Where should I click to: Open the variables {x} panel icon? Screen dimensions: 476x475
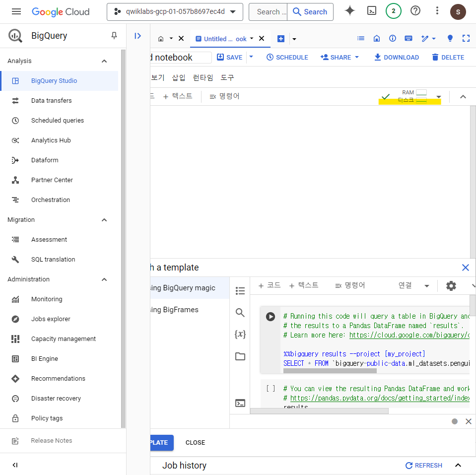[x=240, y=334]
